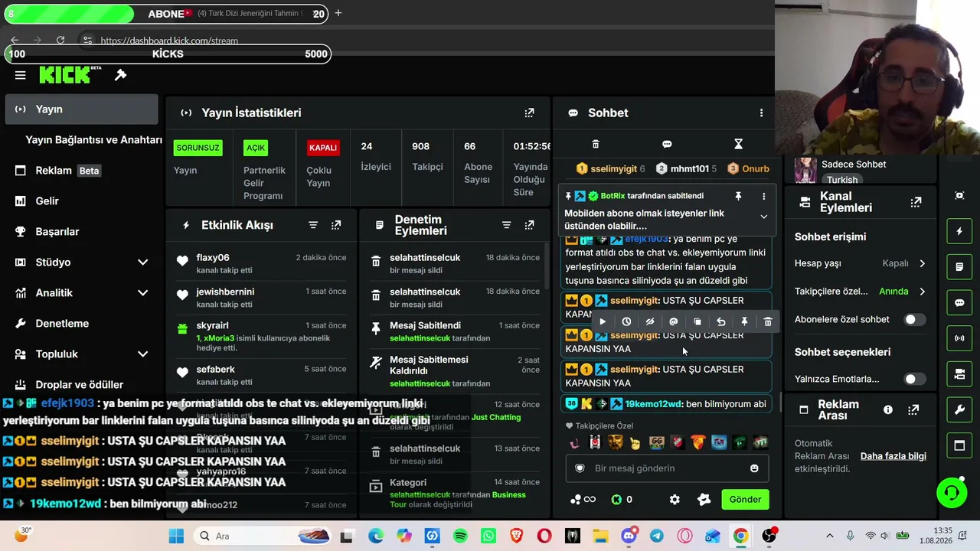Open WhatsApp from the taskbar
980x551 pixels.
tap(488, 536)
